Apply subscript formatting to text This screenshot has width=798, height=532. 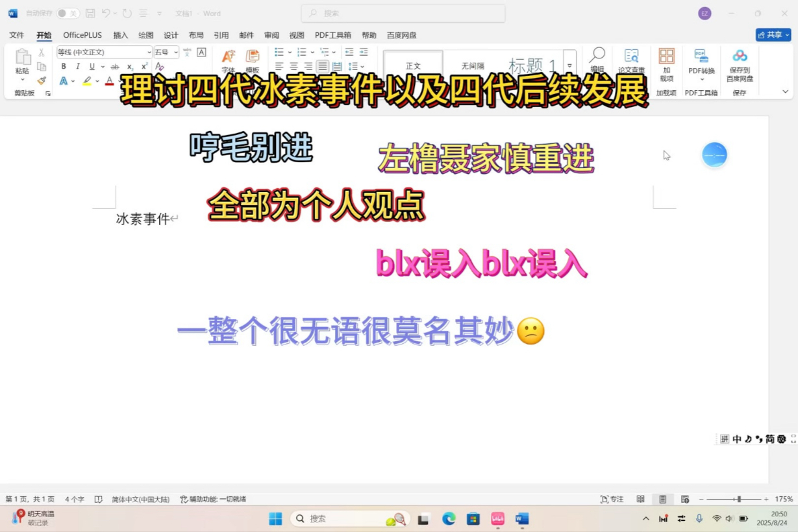[x=130, y=66]
